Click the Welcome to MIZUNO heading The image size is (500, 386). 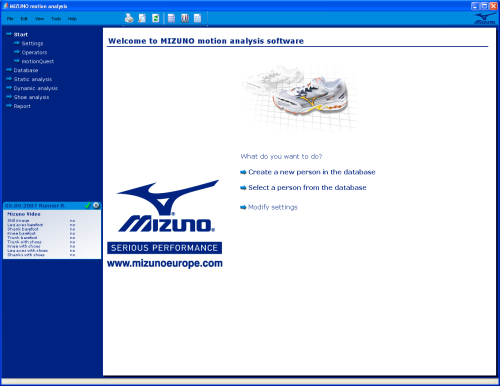(x=206, y=41)
